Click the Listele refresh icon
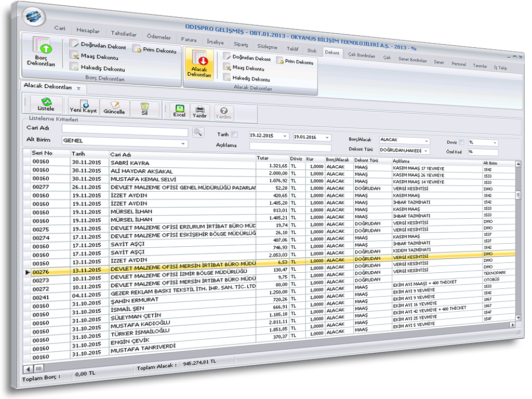This screenshot has width=532, height=399. tap(46, 105)
